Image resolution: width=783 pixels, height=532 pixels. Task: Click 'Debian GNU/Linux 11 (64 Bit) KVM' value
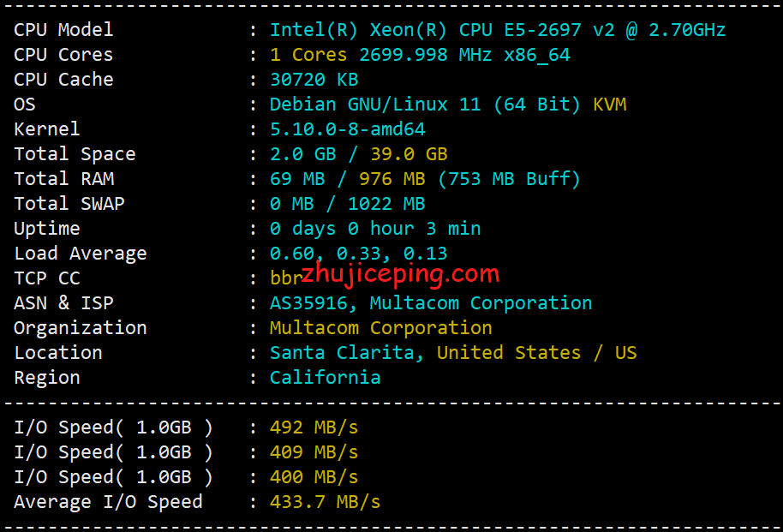pos(448,105)
